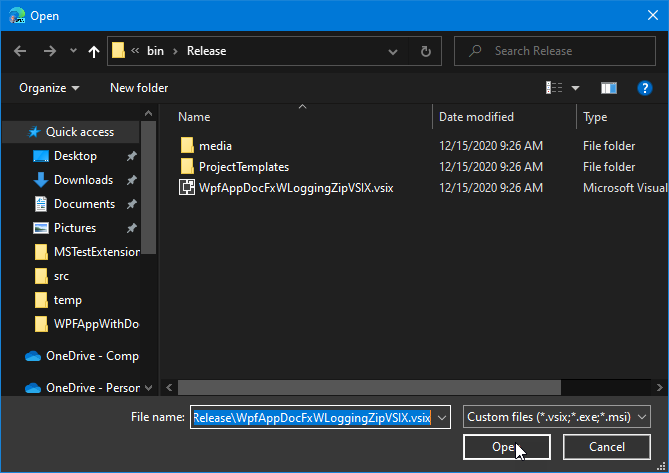Open the view options dropdown arrow
The image size is (669, 473).
(x=575, y=88)
